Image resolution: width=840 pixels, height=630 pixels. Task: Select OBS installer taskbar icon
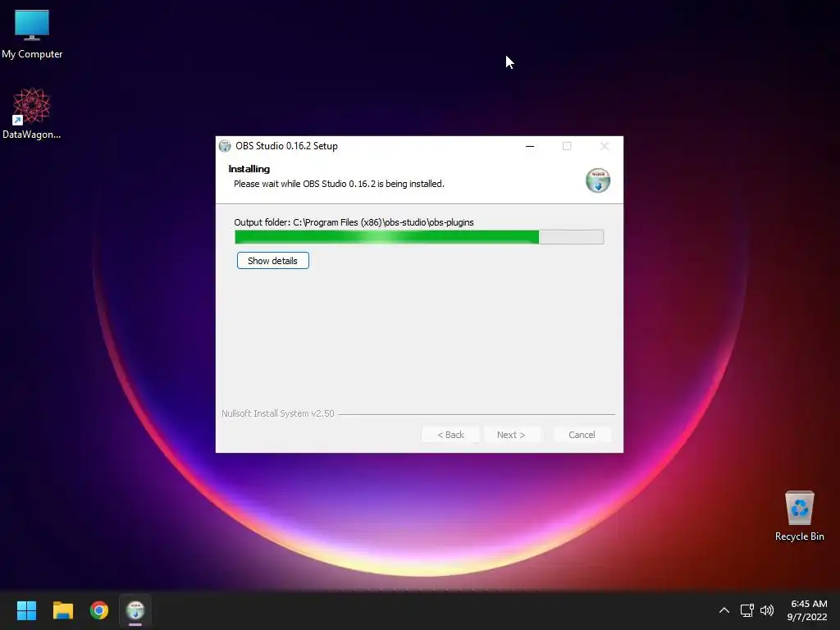pyautogui.click(x=135, y=610)
